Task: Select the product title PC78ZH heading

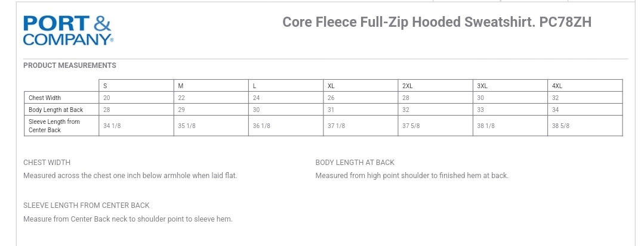Action: 437,22
